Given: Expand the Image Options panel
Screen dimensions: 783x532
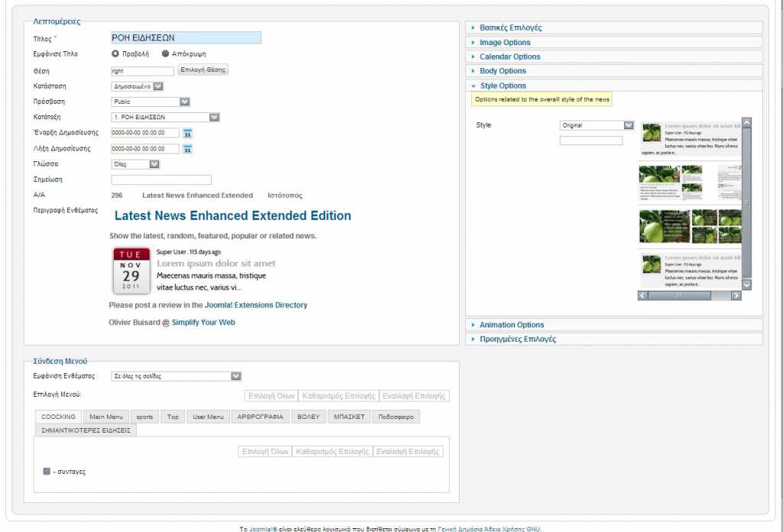Looking at the screenshot, I should click(505, 43).
